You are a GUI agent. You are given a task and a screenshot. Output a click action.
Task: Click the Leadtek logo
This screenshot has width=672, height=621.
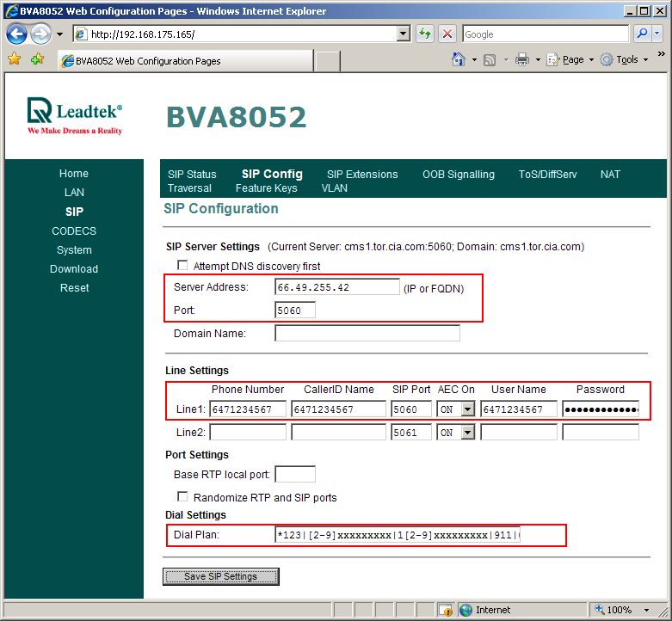point(75,115)
